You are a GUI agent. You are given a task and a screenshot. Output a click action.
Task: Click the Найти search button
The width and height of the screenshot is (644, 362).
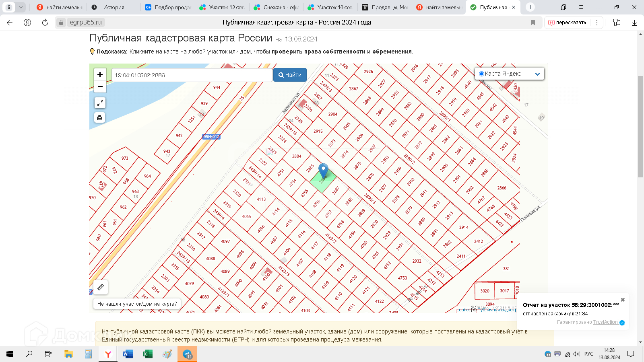tap(290, 75)
